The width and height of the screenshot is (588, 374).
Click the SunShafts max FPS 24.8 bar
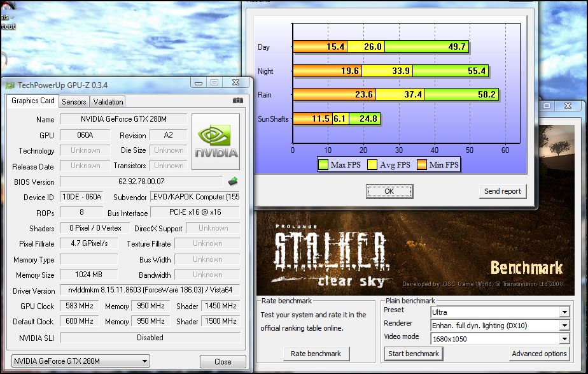pyautogui.click(x=365, y=119)
